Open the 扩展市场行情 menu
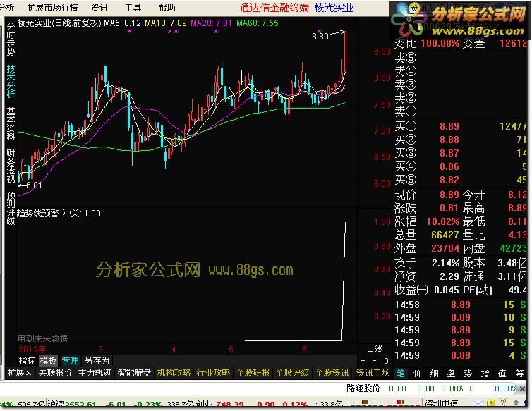Viewport: 532px width, 411px height. [x=52, y=7]
